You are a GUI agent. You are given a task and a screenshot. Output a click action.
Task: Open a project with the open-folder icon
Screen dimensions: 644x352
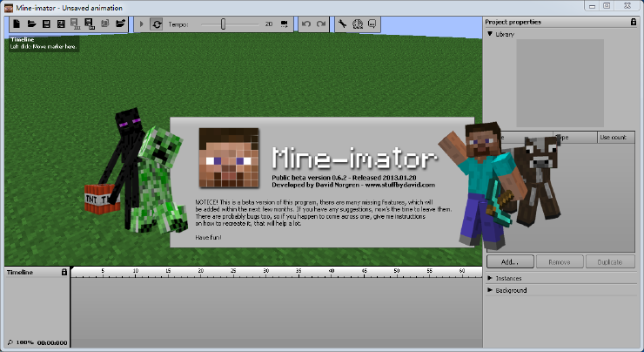pos(31,24)
